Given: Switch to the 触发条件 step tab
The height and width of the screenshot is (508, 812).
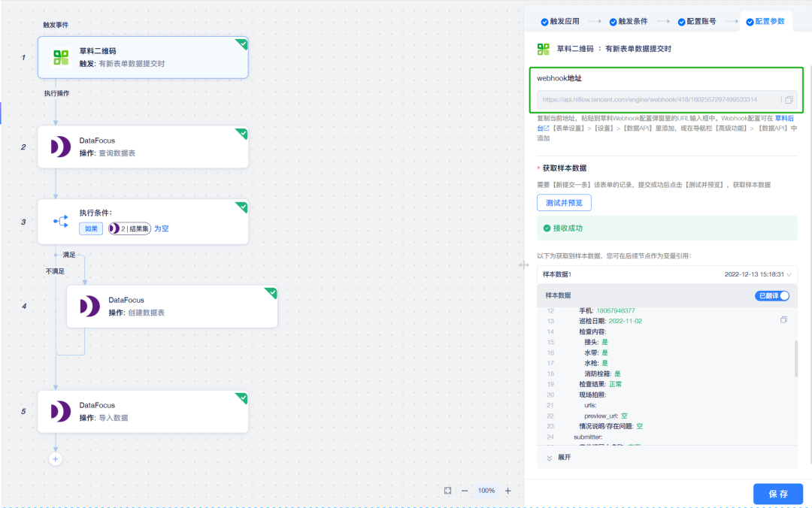Looking at the screenshot, I should (628, 21).
